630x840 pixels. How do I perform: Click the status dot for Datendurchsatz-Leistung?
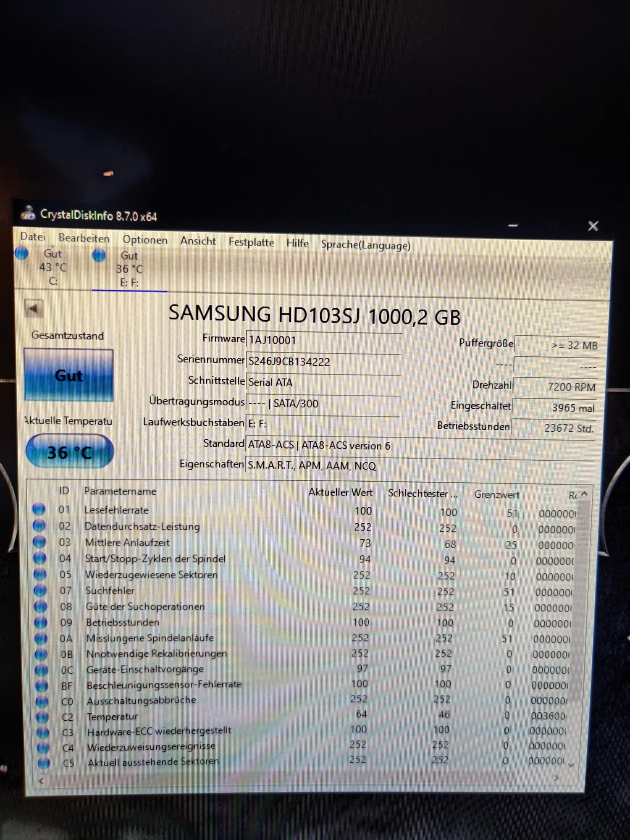[x=39, y=525]
